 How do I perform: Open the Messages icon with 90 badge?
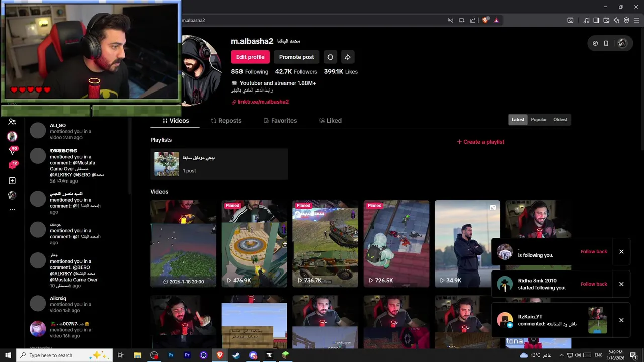[12, 151]
